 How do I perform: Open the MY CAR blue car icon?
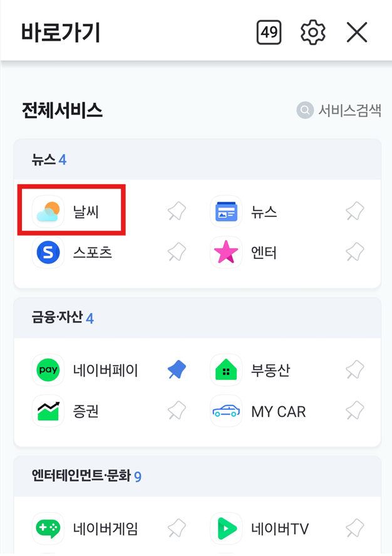(x=226, y=411)
